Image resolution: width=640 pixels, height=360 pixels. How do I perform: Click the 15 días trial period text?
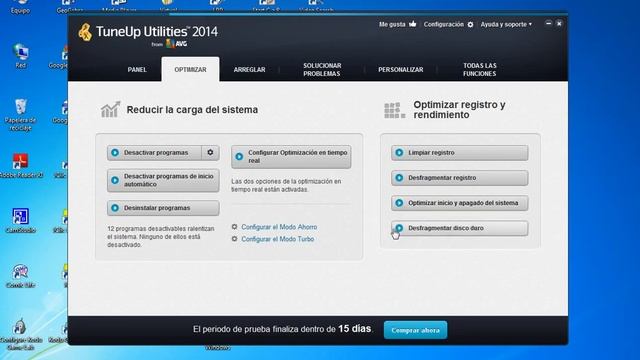[354, 329]
